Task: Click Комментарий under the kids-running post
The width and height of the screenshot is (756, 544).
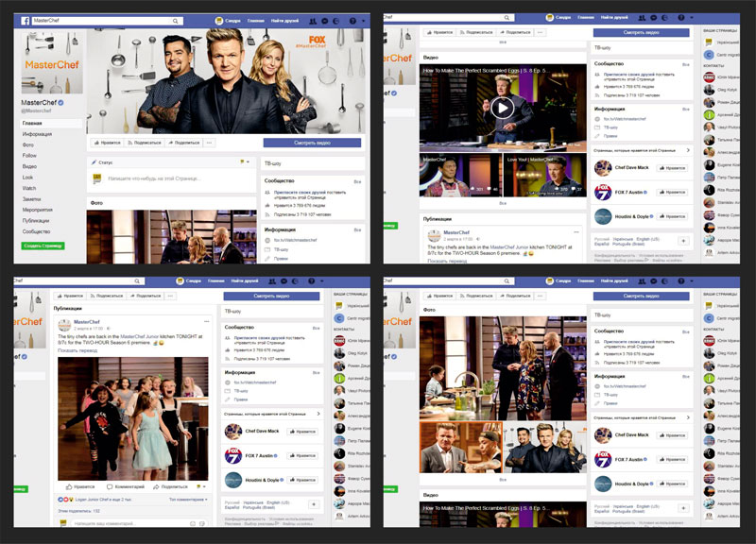Action: [126, 486]
